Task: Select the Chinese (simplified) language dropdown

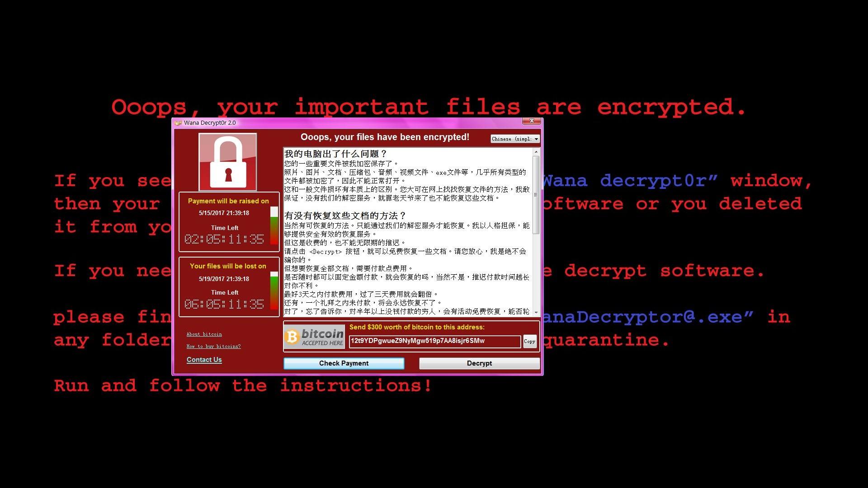Action: pyautogui.click(x=512, y=138)
